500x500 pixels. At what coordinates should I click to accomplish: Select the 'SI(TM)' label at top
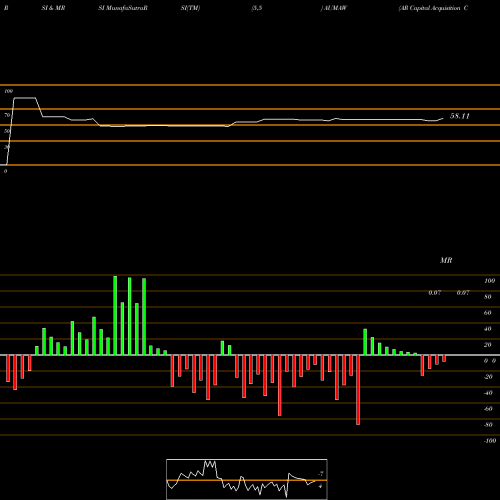click(190, 8)
